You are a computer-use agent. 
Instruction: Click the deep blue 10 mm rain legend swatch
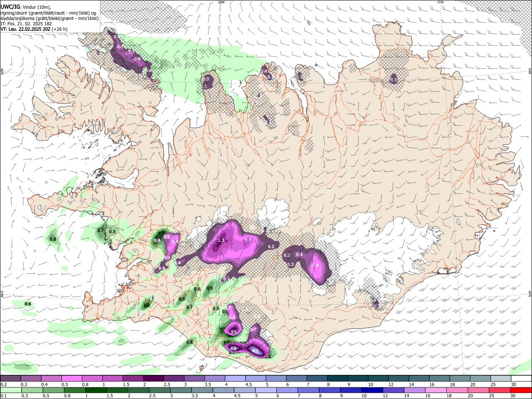click(372, 390)
